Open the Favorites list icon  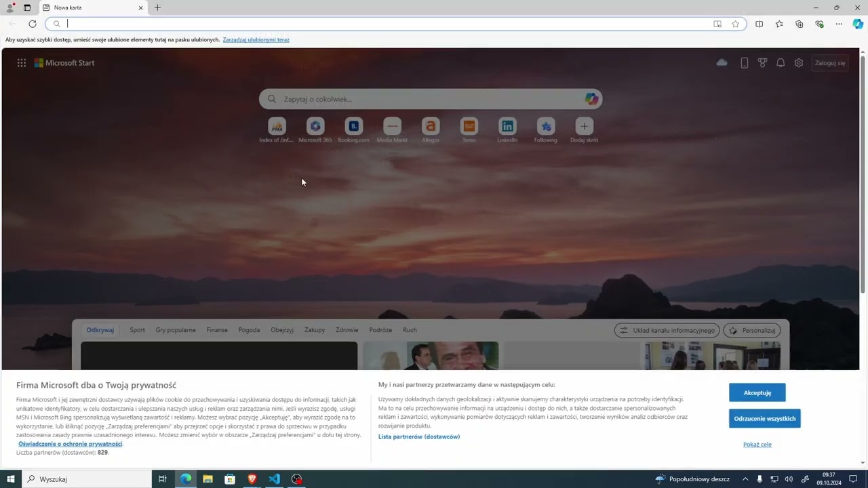coord(779,24)
